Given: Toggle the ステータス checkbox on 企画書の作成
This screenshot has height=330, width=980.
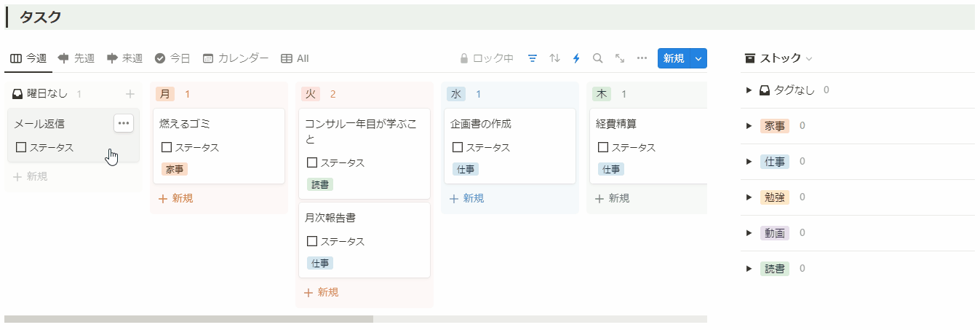Looking at the screenshot, I should pos(458,147).
